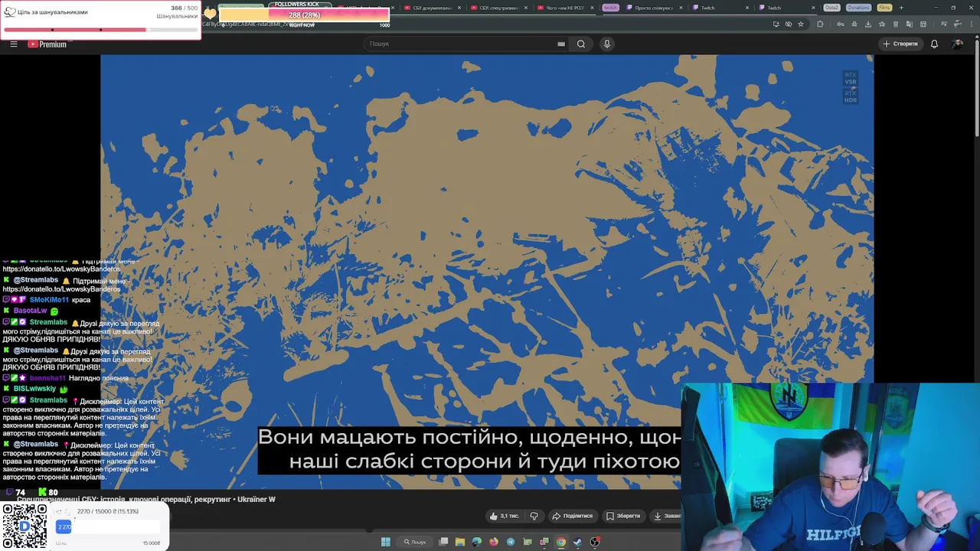Click video title 'Спецпризначенці СБУ'

pos(145,499)
